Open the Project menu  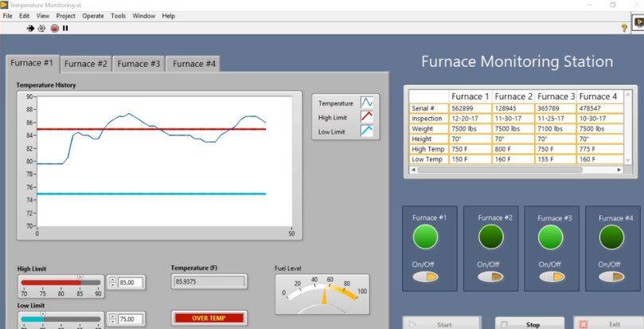66,16
